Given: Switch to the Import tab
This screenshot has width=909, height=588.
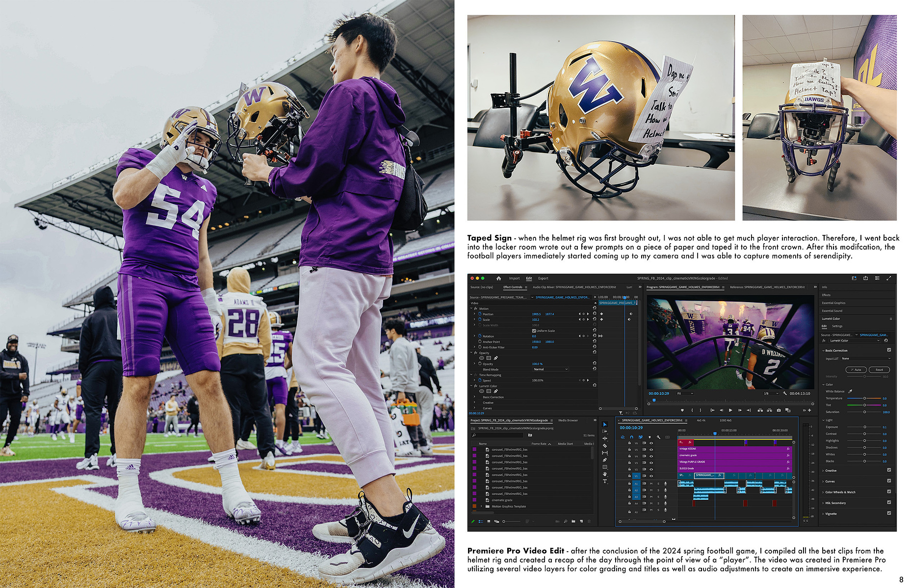Looking at the screenshot, I should tap(514, 278).
